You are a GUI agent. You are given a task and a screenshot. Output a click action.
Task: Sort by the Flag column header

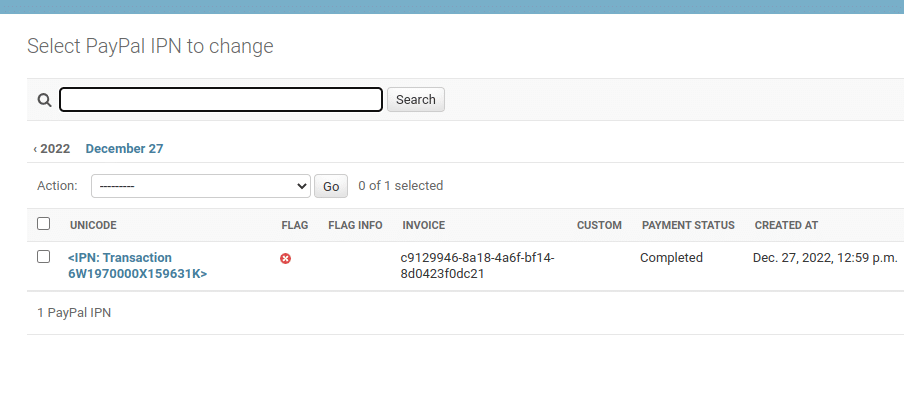[x=294, y=225]
